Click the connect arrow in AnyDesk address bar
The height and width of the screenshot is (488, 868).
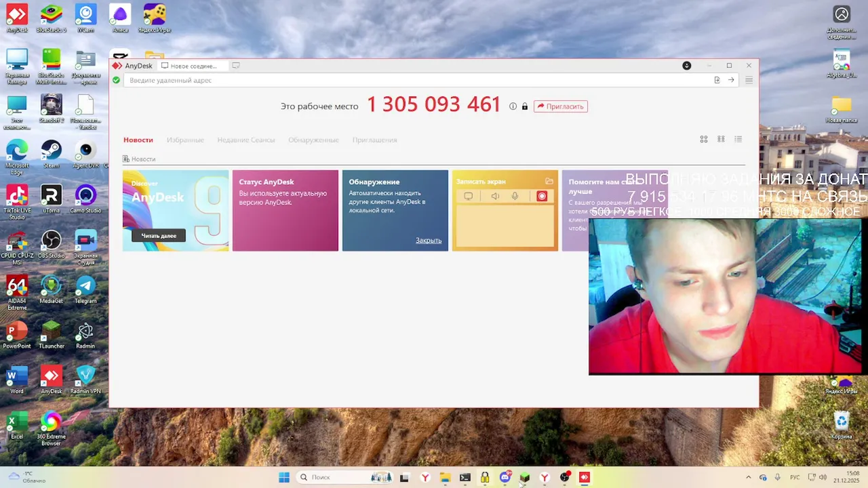coord(731,80)
